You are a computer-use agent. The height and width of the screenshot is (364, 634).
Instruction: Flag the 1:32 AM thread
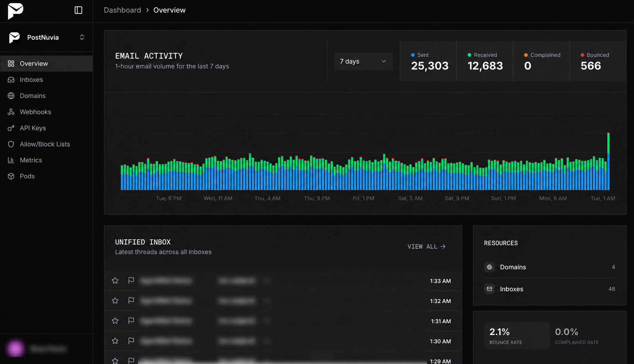click(x=131, y=301)
